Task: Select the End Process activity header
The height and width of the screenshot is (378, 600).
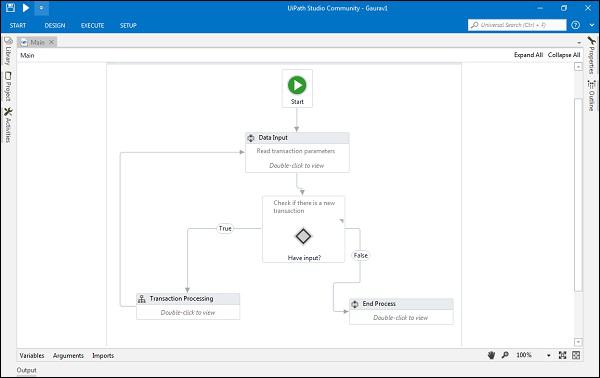Action: pos(401,304)
